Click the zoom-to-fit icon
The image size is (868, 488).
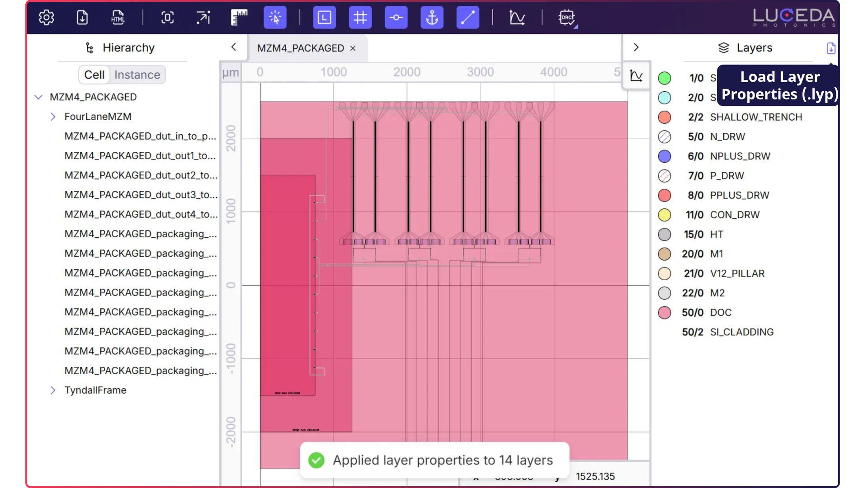coord(167,18)
